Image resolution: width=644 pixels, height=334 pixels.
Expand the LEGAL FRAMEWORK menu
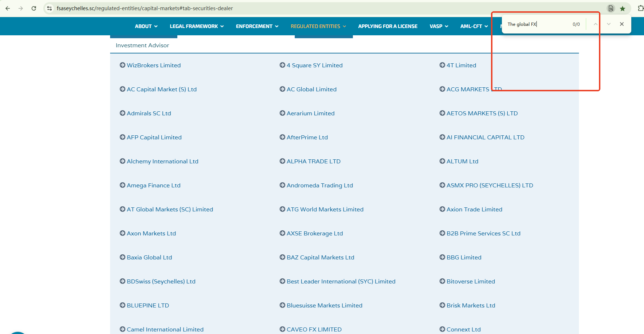point(197,26)
